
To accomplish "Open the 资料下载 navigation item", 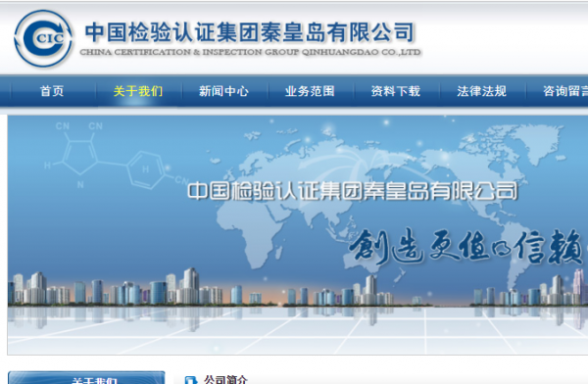I will coord(396,91).
